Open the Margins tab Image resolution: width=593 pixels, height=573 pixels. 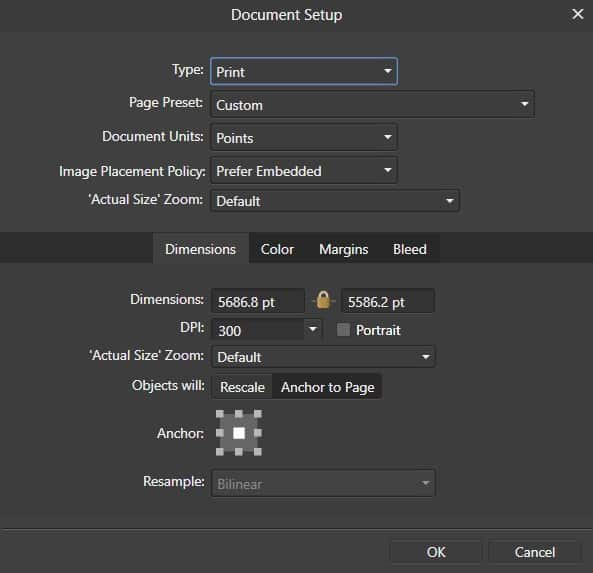click(343, 249)
